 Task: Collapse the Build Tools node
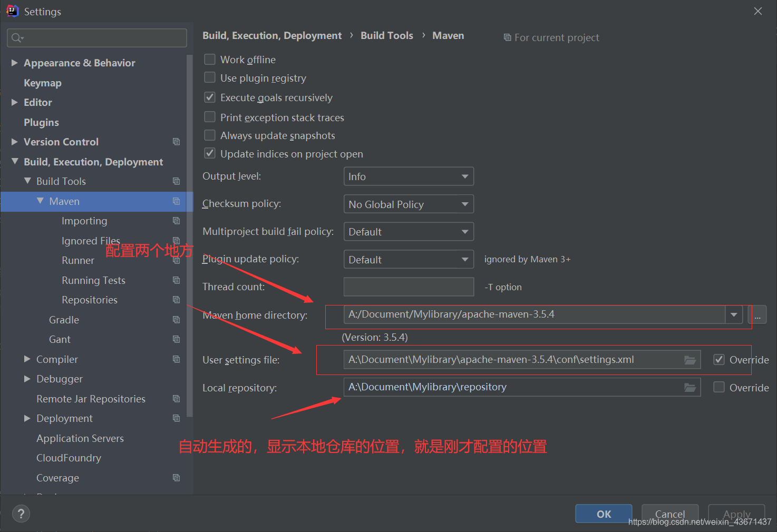[27, 181]
